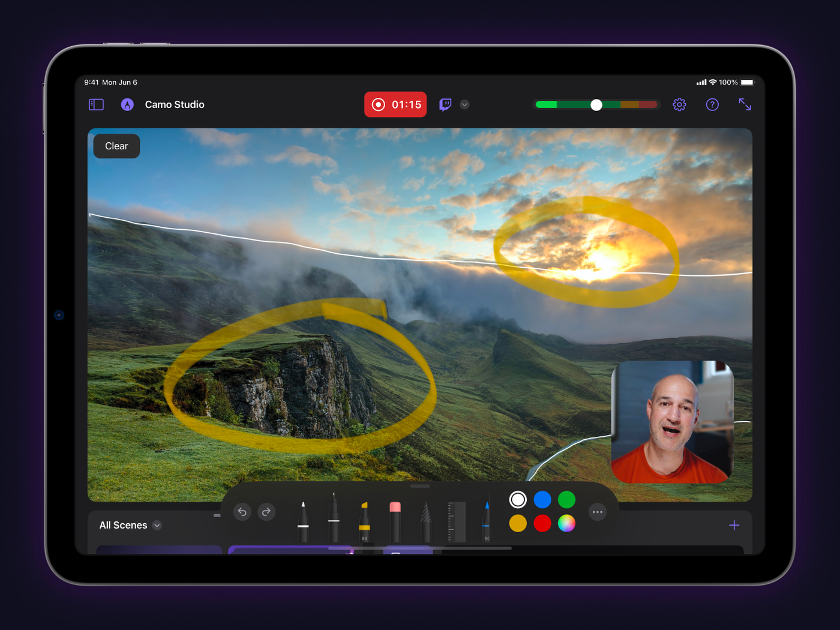Screen dimensions: 840x630
Task: Check the Wi-Fi status icon
Action: 713,82
